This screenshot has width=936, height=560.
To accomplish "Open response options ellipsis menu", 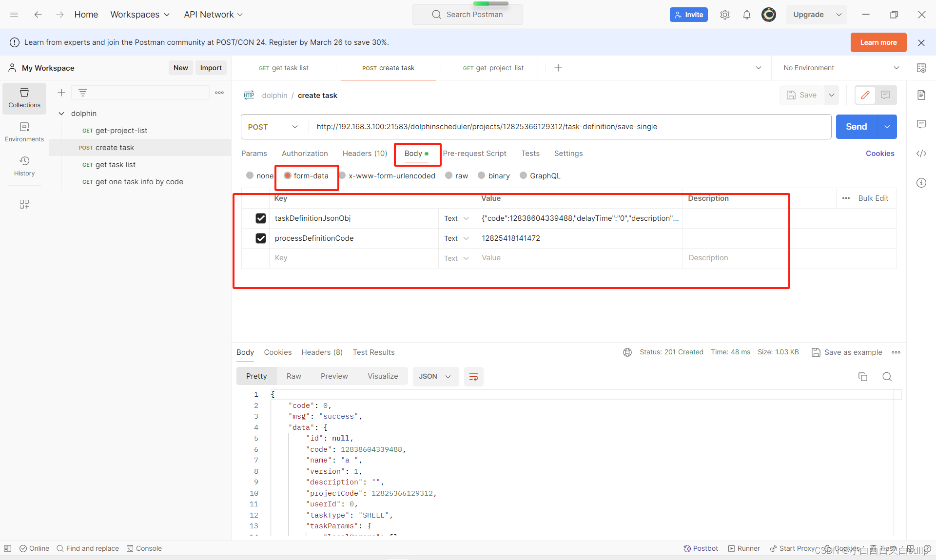I will (896, 352).
